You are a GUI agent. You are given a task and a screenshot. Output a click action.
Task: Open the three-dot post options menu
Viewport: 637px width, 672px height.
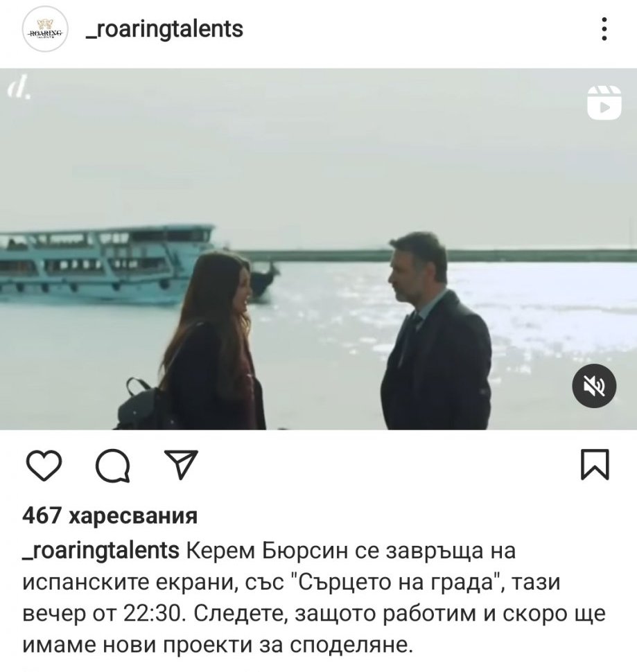[x=604, y=29]
